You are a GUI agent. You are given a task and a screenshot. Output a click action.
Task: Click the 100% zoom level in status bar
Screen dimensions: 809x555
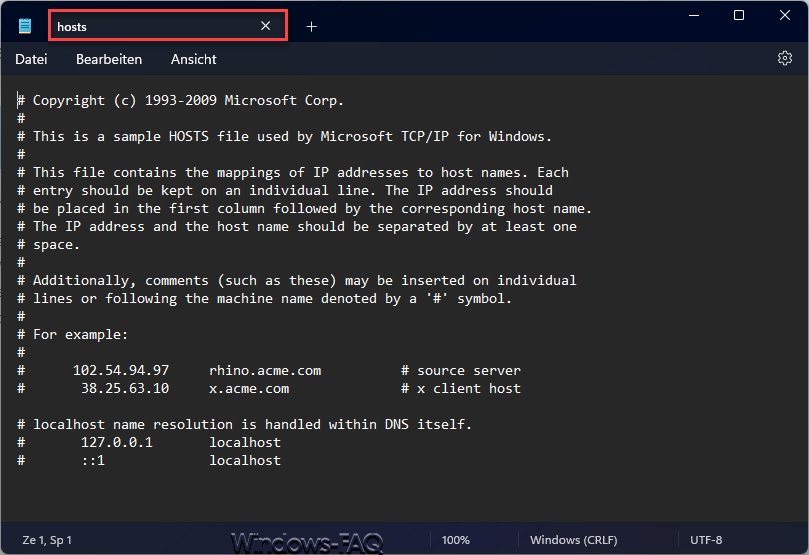coord(456,540)
